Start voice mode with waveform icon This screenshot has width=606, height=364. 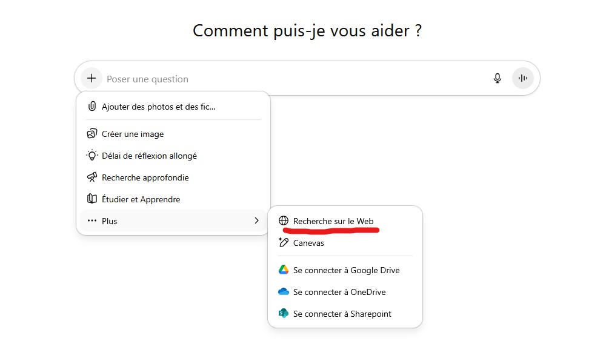[x=522, y=79]
